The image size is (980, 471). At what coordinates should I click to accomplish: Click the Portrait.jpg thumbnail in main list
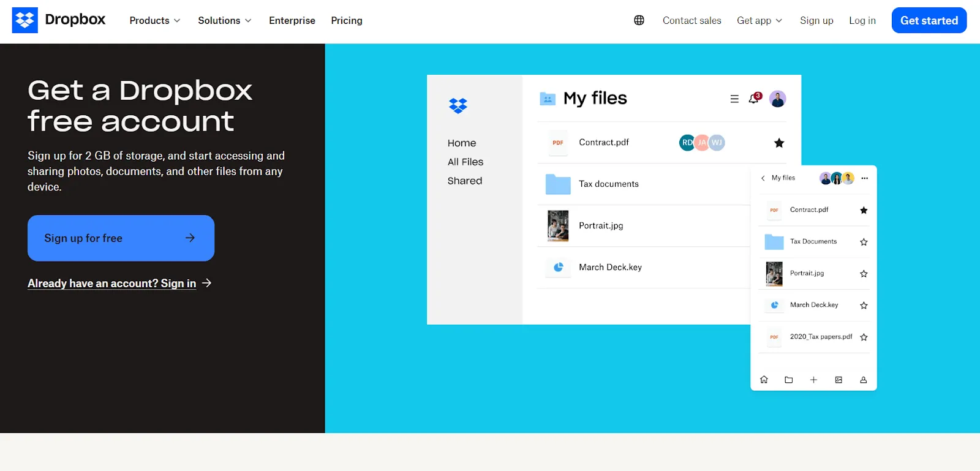(558, 226)
